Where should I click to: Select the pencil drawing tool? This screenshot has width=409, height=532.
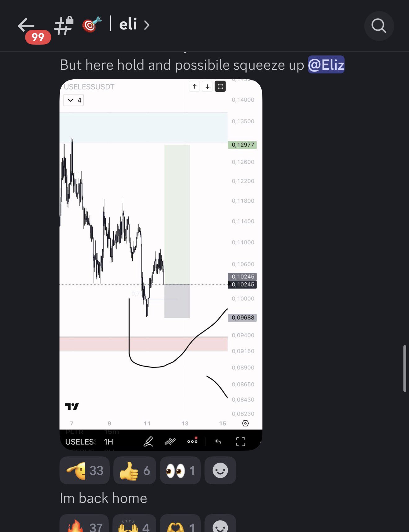(x=148, y=441)
